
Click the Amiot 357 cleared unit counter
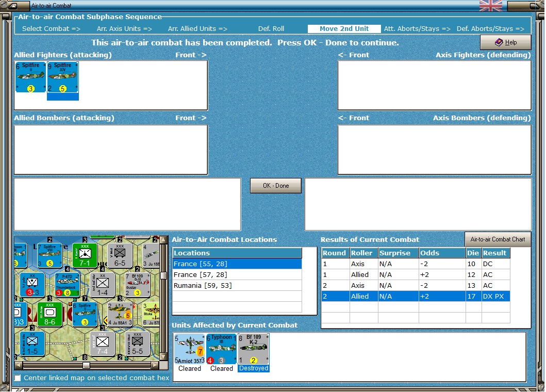(x=190, y=349)
